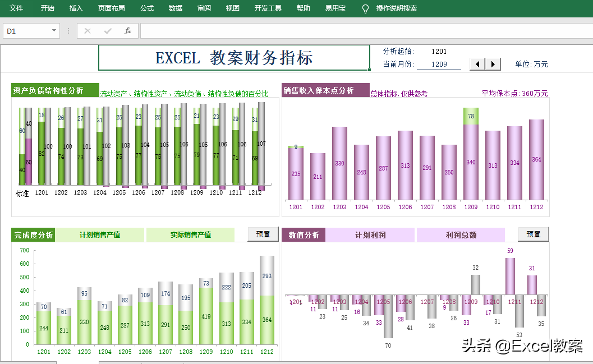This screenshot has height=364, width=593.
Task: Click the green 78 segment above the 1209 bar
Action: tap(471, 116)
